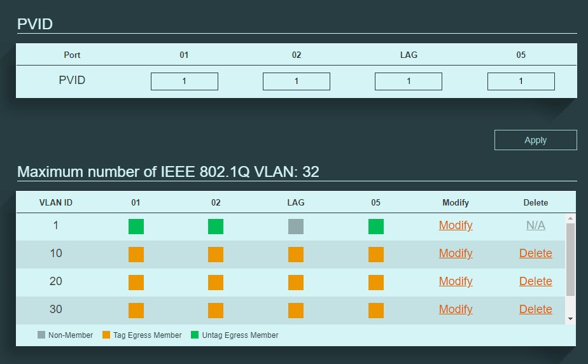588x364 pixels.
Task: Click VLAN 20 orange square under LAG
Action: click(296, 283)
